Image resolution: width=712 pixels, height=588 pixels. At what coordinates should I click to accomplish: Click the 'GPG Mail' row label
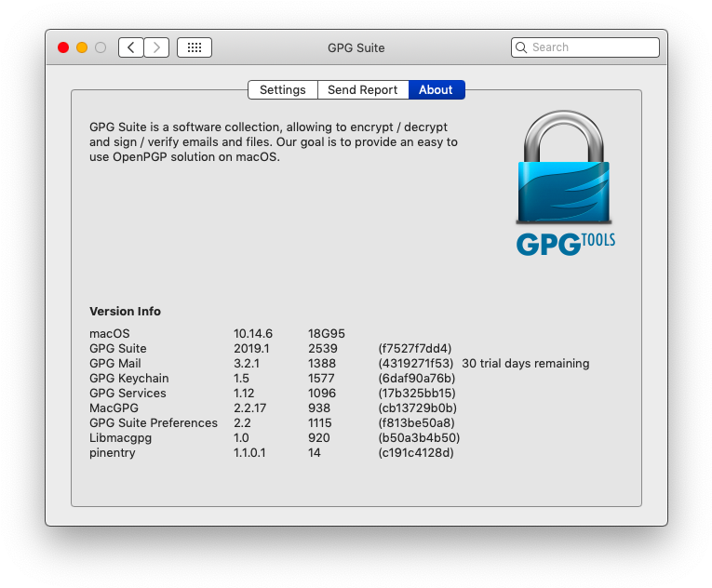pyautogui.click(x=115, y=363)
